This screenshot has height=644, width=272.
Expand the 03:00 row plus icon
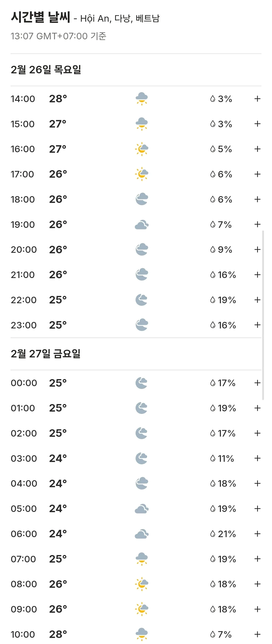click(257, 458)
